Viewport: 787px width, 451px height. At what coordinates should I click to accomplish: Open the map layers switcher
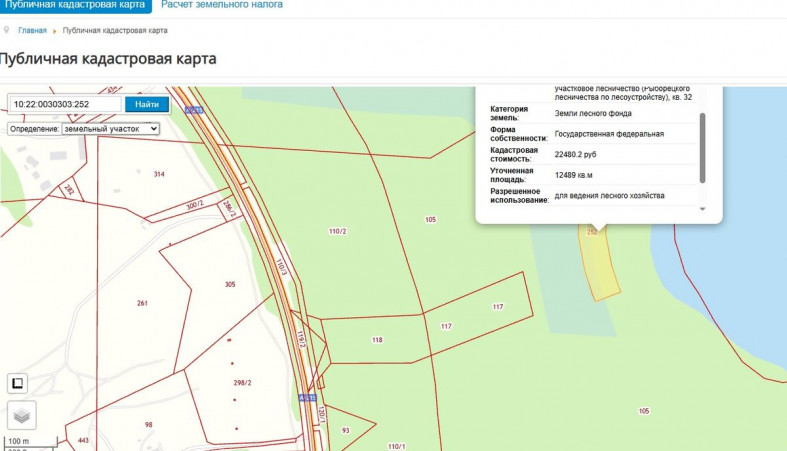tap(21, 415)
